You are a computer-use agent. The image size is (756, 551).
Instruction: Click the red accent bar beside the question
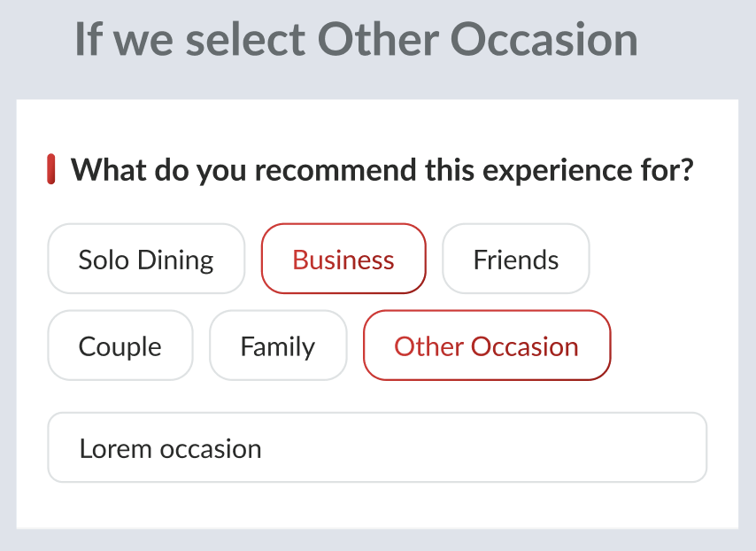click(51, 169)
